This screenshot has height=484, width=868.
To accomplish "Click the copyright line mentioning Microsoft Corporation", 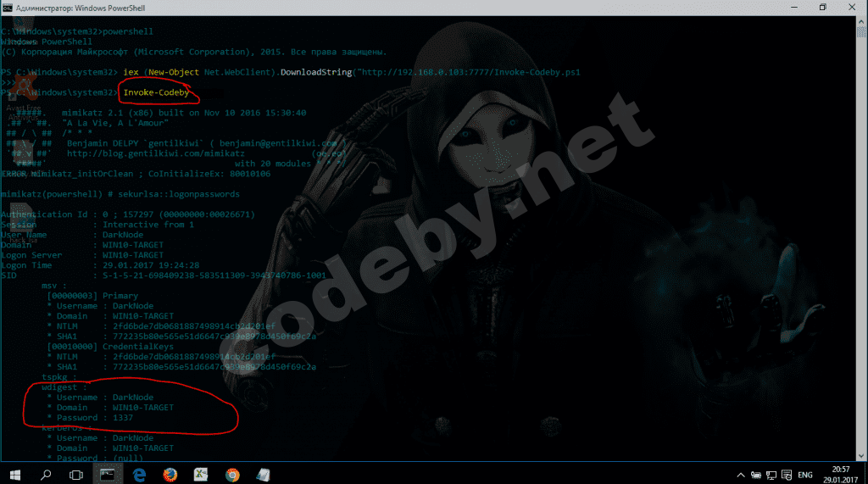I will pos(194,52).
